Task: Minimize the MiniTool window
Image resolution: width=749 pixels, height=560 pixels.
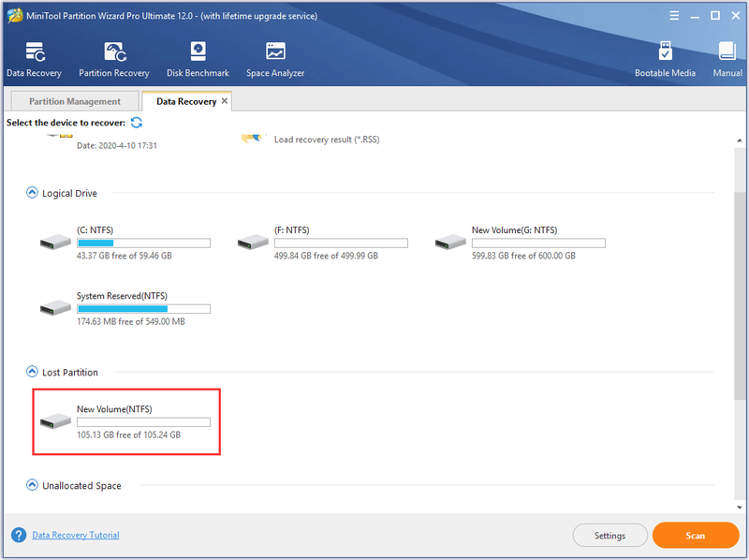Action: point(695,16)
